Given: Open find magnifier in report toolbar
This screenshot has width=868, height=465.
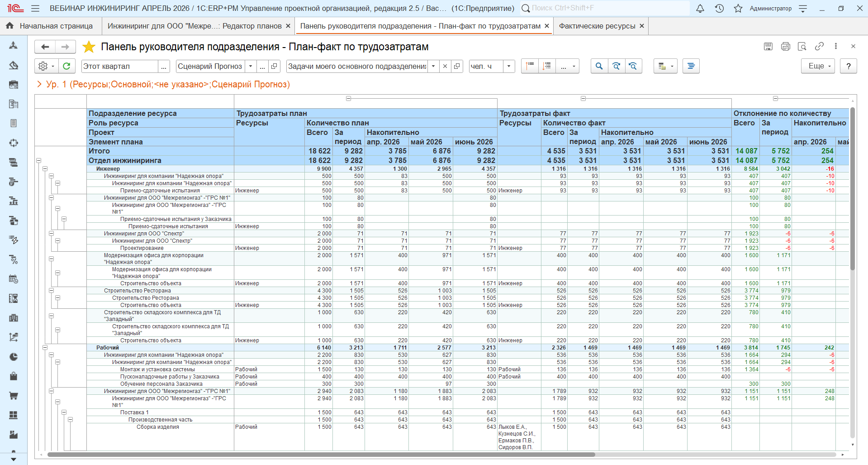Looking at the screenshot, I should click(599, 66).
